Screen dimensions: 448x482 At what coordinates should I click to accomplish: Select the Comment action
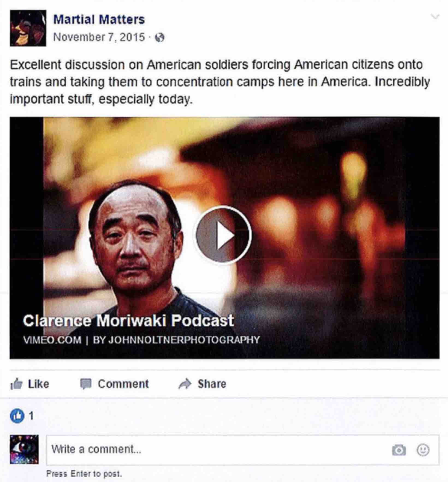114,384
